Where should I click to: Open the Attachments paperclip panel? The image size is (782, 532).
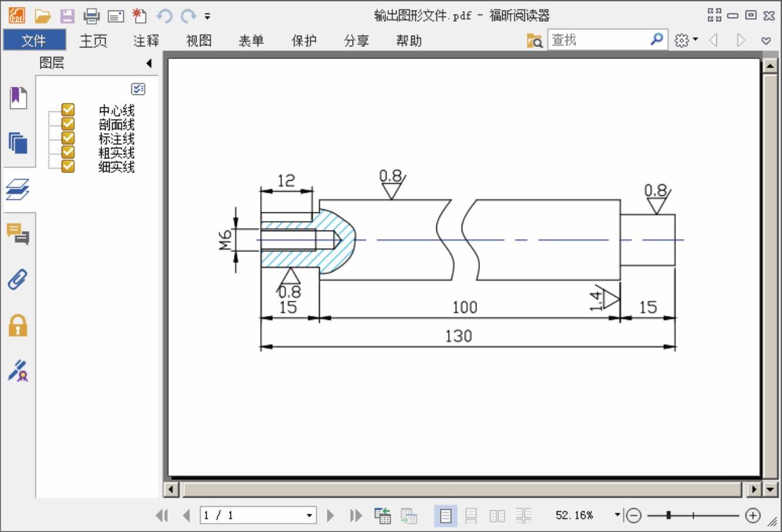18,280
